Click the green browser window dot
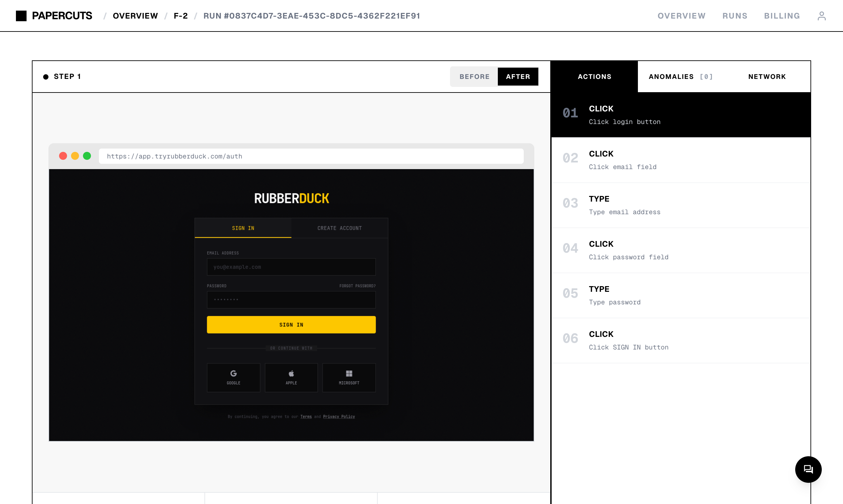The height and width of the screenshot is (504, 843). coord(87,156)
